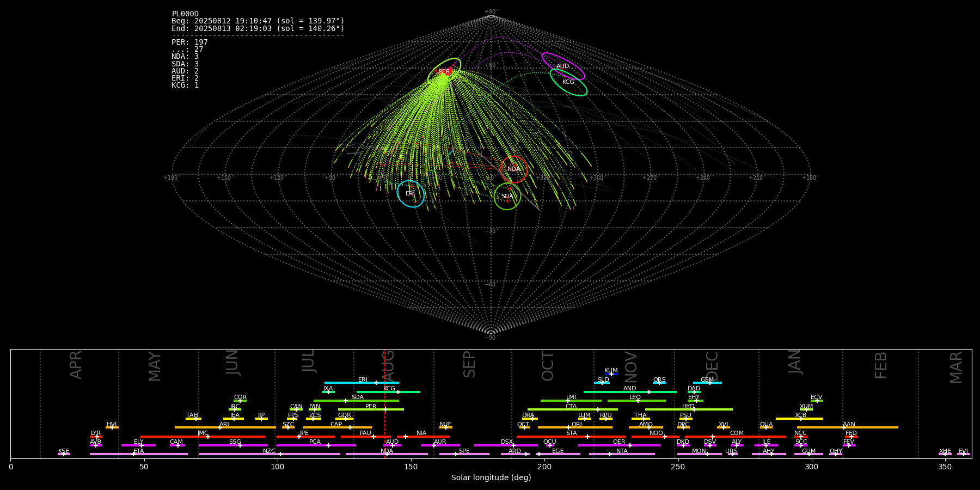
Task: Select the COM red bar in timeline
Action: click(736, 437)
